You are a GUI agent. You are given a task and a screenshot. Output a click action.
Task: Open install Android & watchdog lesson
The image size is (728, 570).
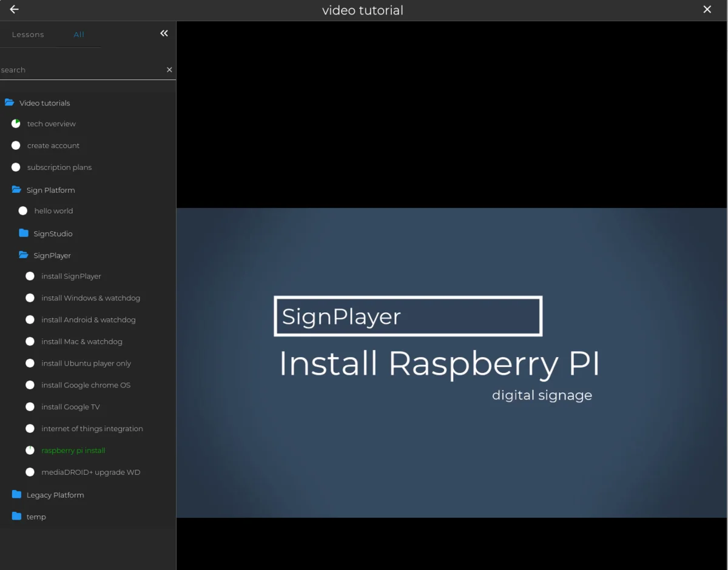(89, 320)
